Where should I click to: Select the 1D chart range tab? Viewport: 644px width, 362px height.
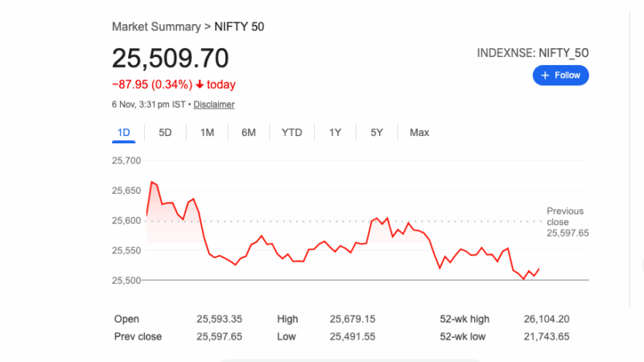(124, 133)
